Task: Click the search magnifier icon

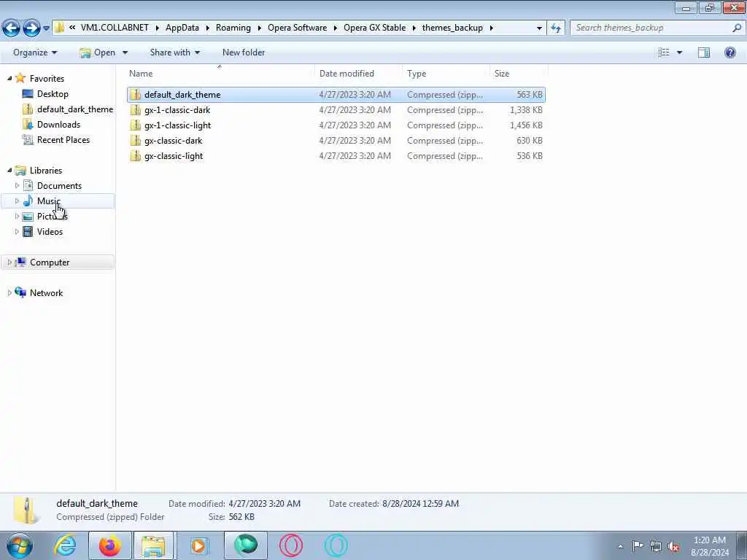Action: click(737, 28)
